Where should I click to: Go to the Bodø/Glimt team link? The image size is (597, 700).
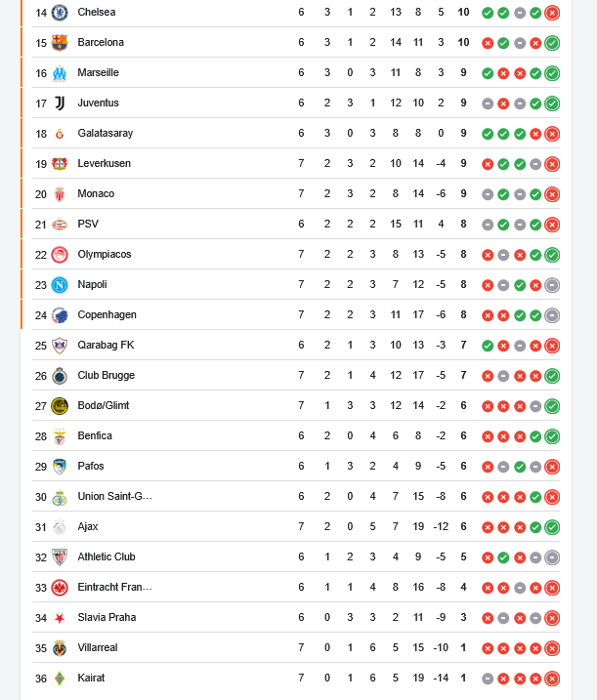coord(104,405)
